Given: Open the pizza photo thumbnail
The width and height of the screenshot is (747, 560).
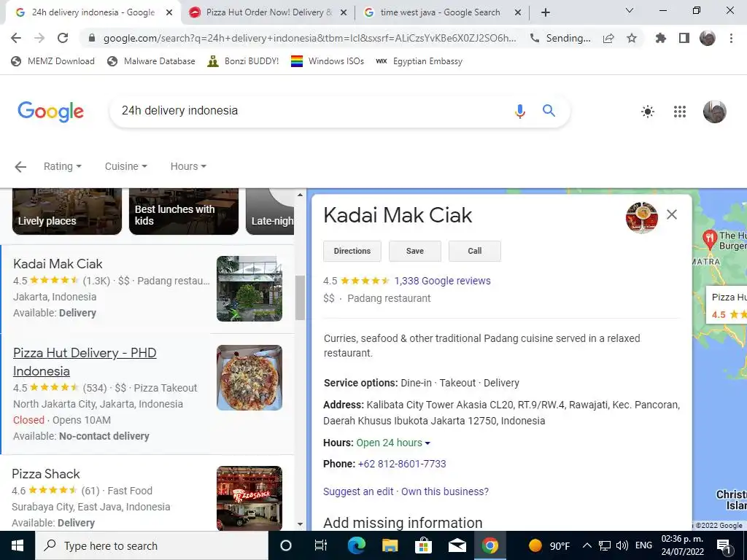Looking at the screenshot, I should 249,378.
